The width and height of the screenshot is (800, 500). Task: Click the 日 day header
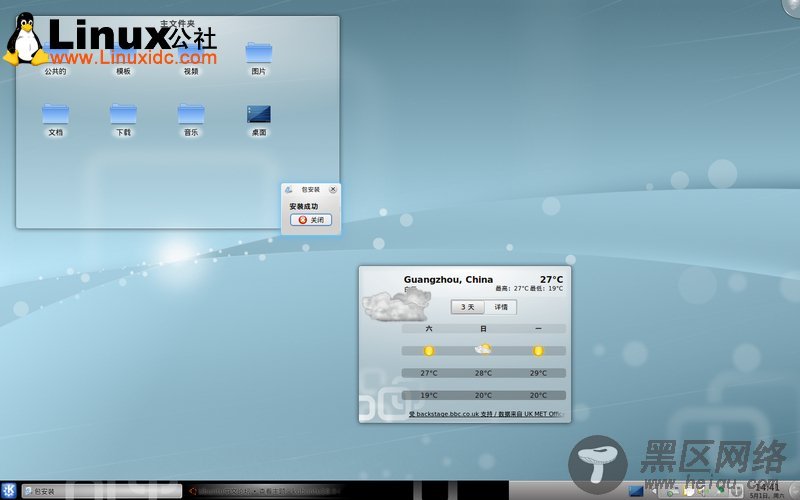coord(483,329)
